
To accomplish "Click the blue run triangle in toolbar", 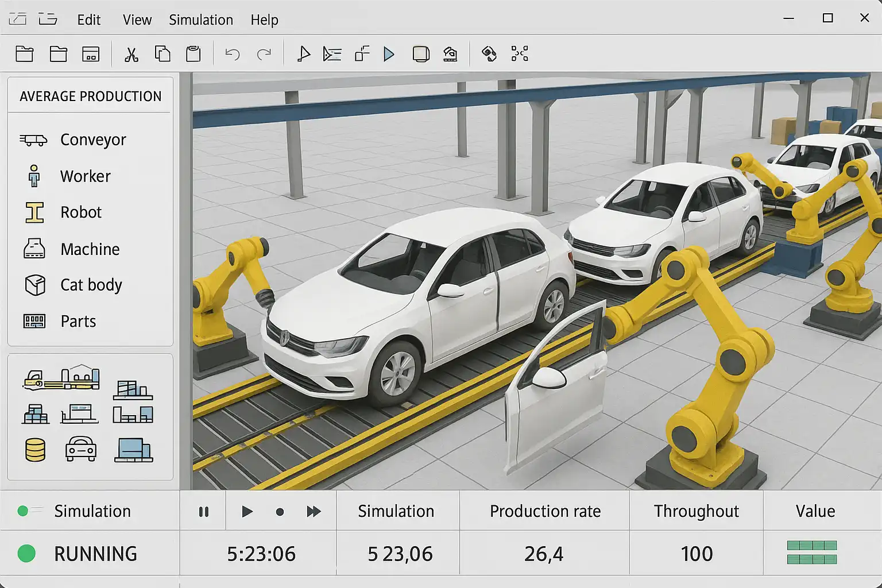I will click(389, 55).
